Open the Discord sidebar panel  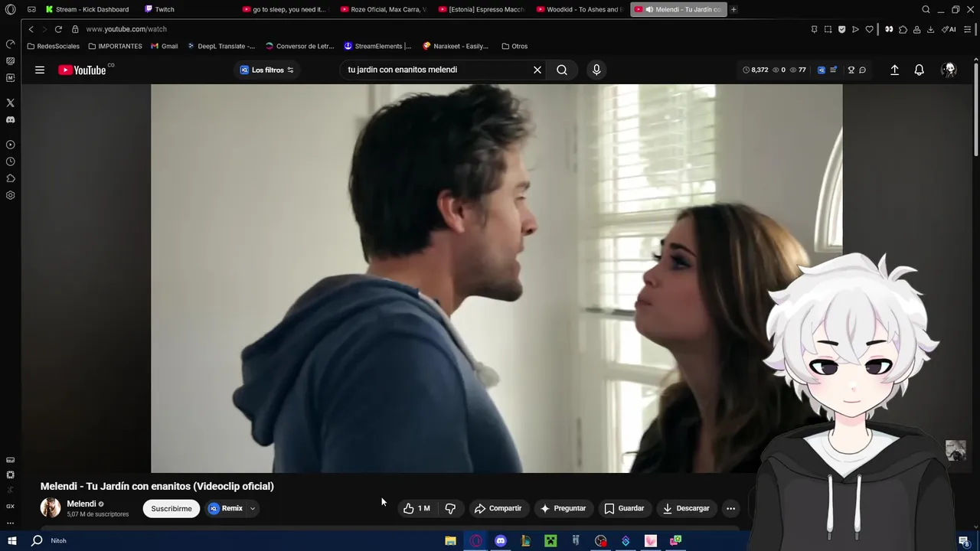click(x=10, y=120)
